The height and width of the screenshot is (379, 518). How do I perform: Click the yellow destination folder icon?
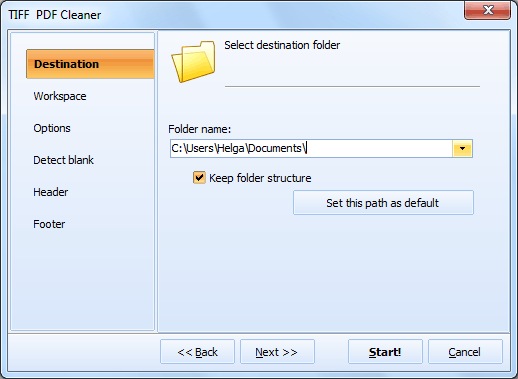click(x=193, y=62)
